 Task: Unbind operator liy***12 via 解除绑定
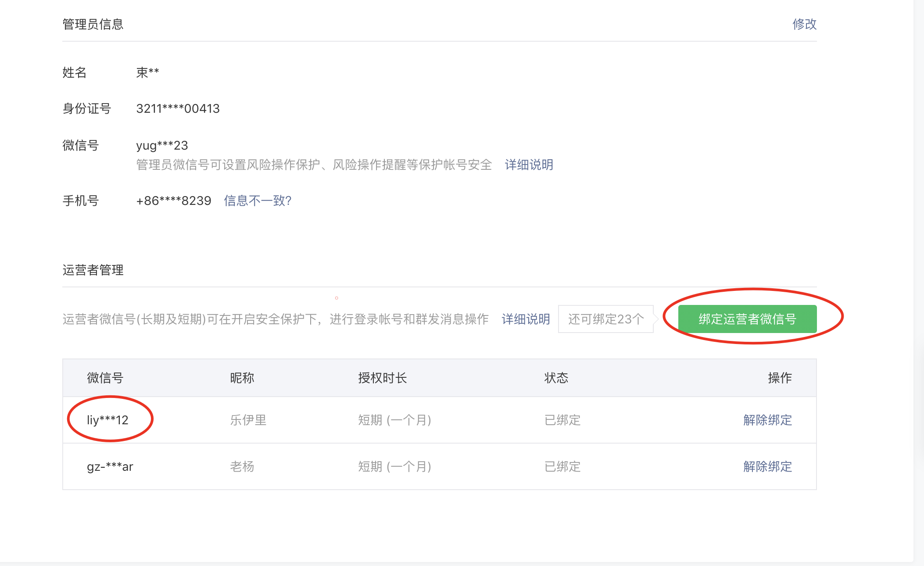pyautogui.click(x=767, y=420)
